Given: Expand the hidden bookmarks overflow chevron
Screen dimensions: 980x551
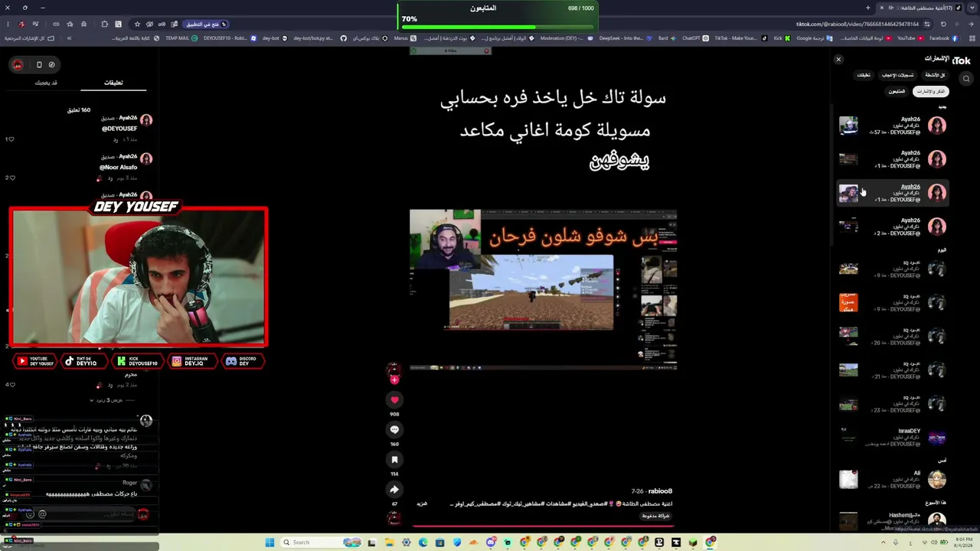Looking at the screenshot, I should (x=69, y=38).
